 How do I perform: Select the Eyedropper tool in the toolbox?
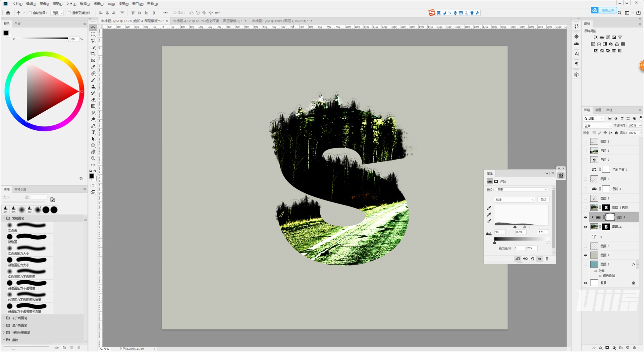coord(93,67)
